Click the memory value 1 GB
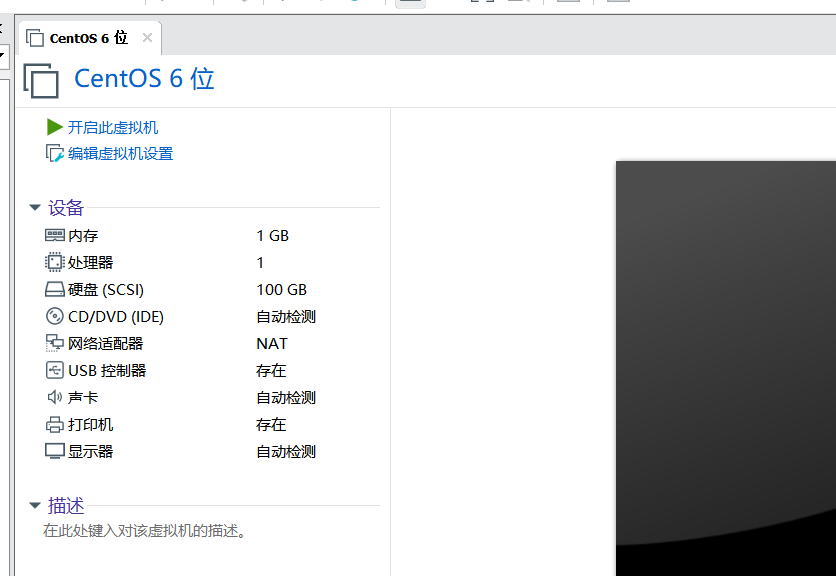Screen dimensions: 836x576 click(272, 236)
